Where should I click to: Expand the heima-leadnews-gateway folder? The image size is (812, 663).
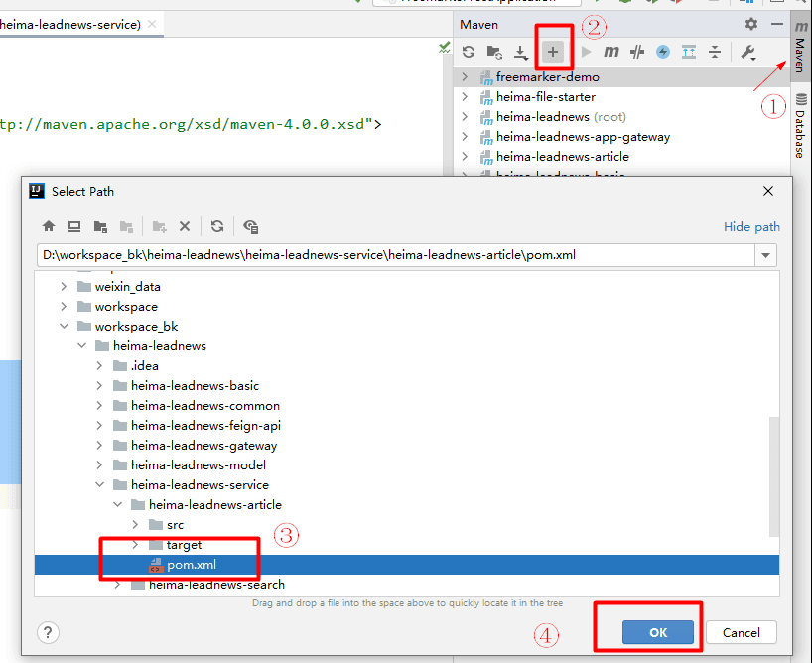[100, 446]
